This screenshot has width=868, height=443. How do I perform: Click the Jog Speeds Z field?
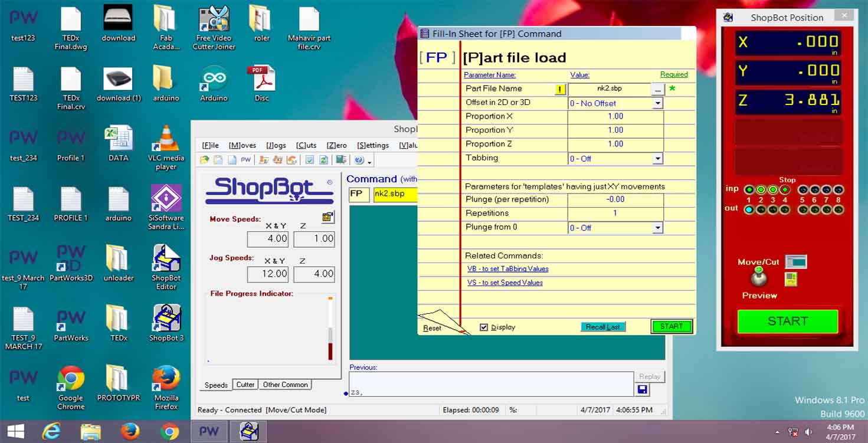(x=314, y=274)
